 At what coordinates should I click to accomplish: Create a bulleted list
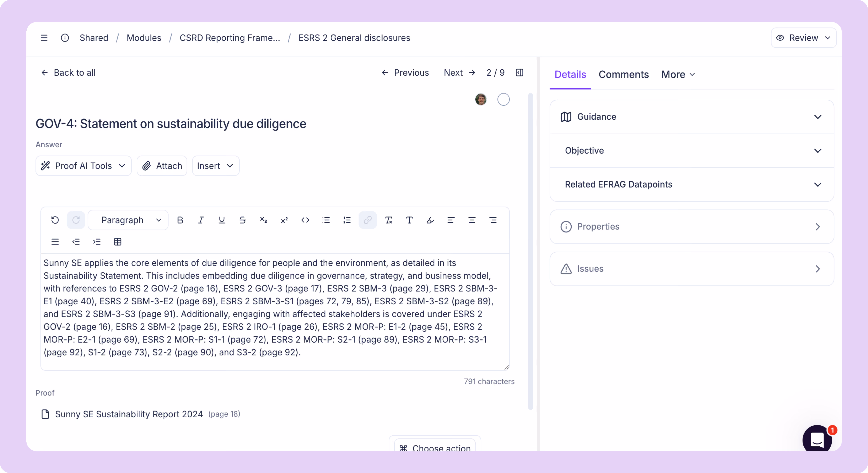click(326, 220)
